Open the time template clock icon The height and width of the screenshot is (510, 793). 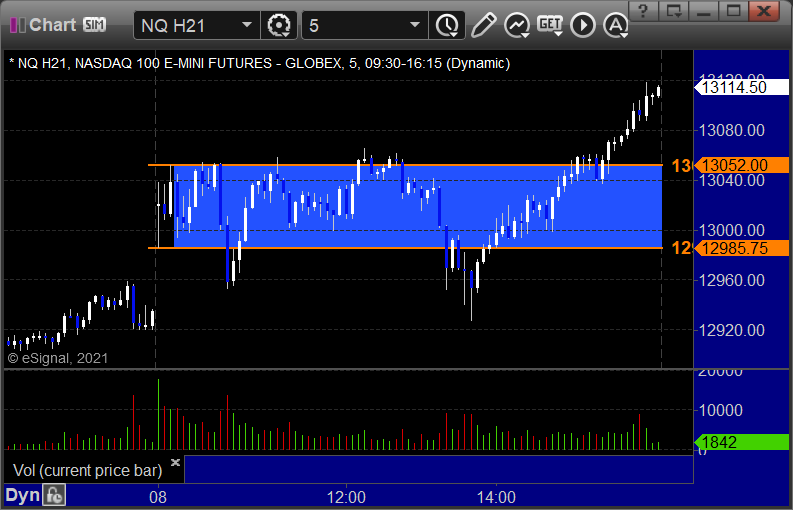pyautogui.click(x=447, y=25)
